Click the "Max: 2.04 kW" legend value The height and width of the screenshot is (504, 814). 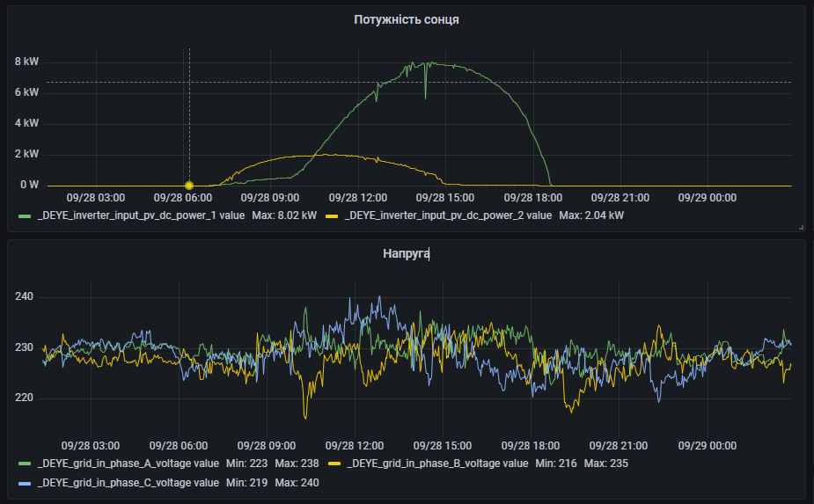click(591, 215)
